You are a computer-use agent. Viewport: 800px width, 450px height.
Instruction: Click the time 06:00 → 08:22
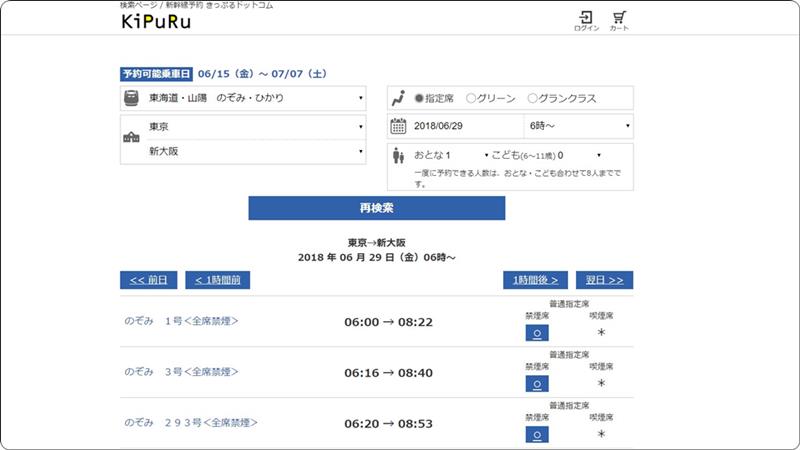pos(388,322)
